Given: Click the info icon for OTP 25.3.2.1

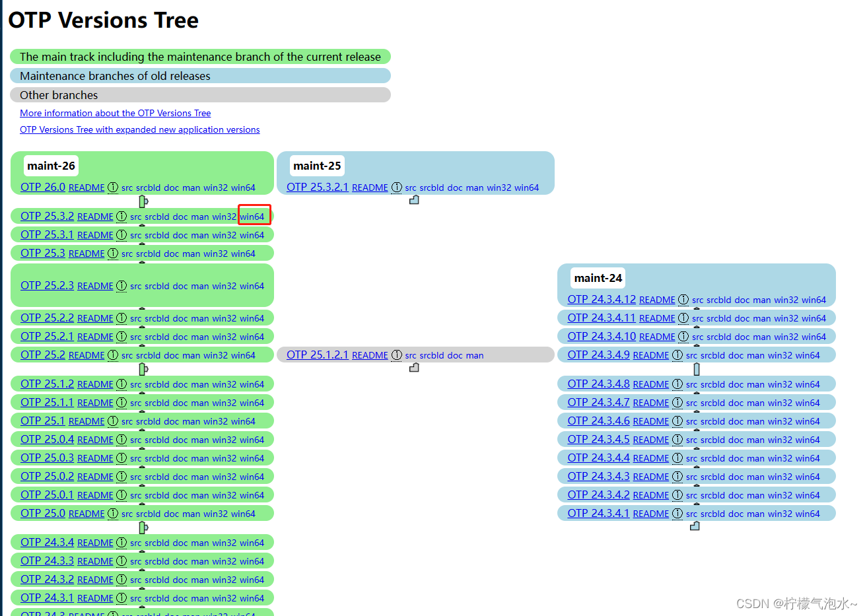Looking at the screenshot, I should tap(396, 188).
